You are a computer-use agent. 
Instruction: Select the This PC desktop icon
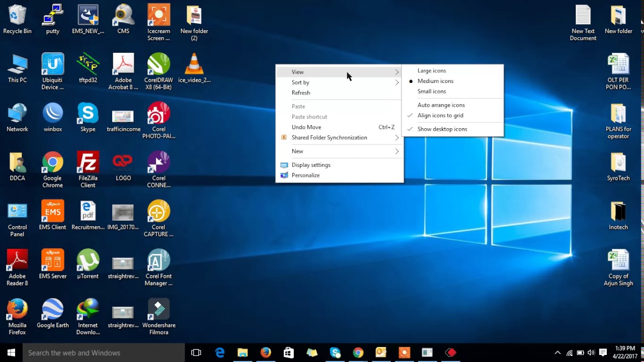click(17, 68)
